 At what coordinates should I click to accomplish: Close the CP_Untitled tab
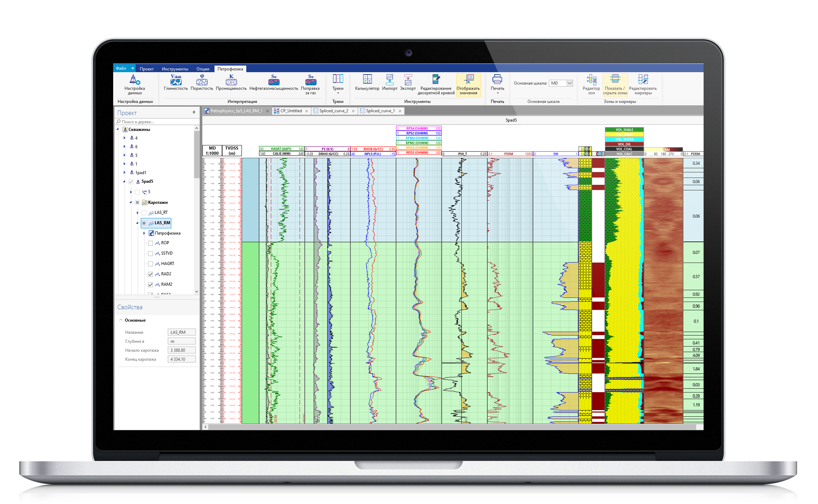pyautogui.click(x=306, y=111)
